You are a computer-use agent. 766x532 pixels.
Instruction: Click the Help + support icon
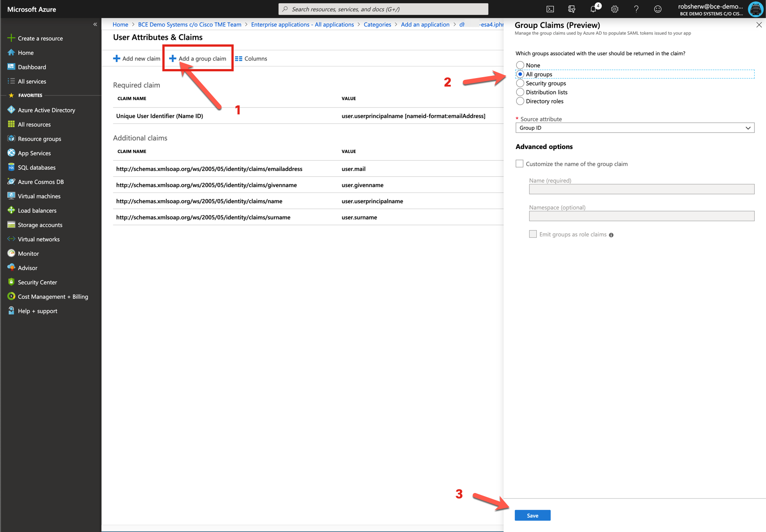pos(11,311)
